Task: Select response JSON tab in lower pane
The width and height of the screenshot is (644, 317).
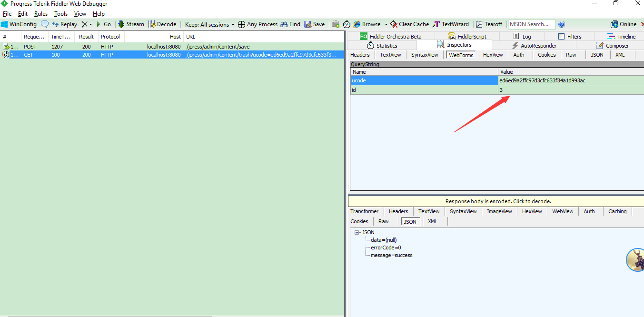Action: 410,222
